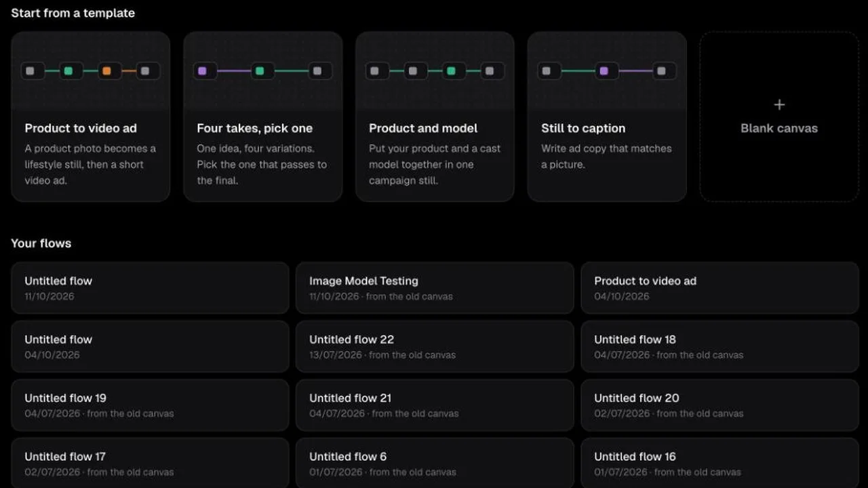Screen dimensions: 868x488
Task: Click purple node in Four takes preview
Action: (x=202, y=70)
